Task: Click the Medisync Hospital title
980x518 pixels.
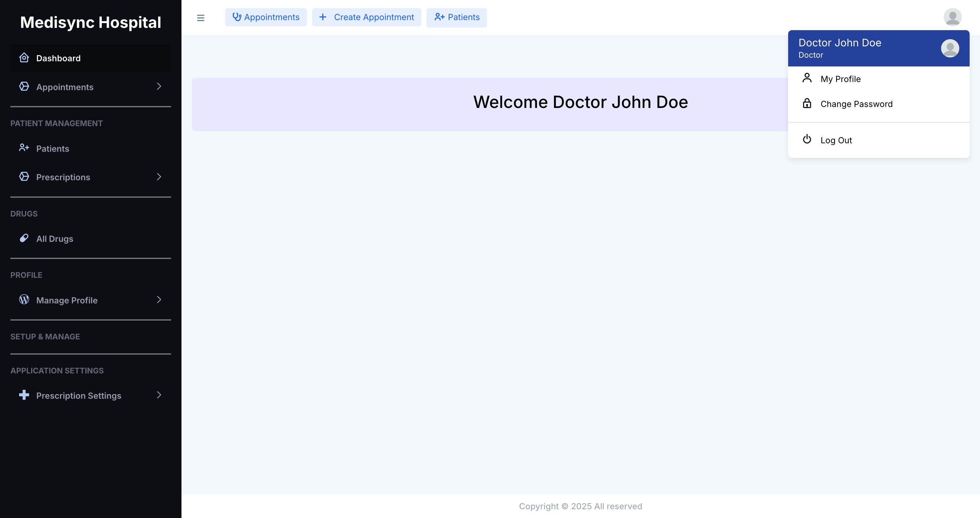Action: click(x=90, y=22)
